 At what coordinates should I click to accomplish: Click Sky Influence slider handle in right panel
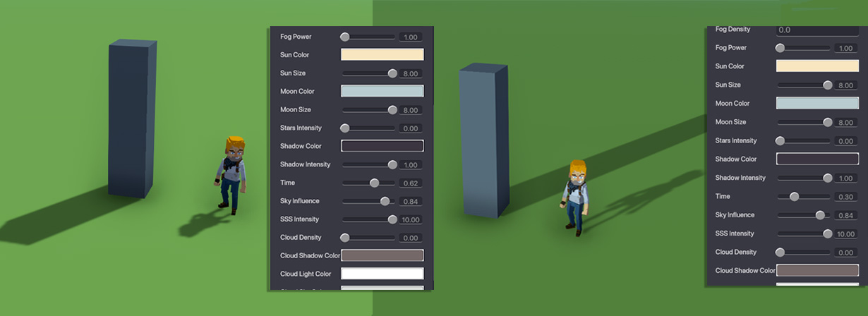(820, 215)
